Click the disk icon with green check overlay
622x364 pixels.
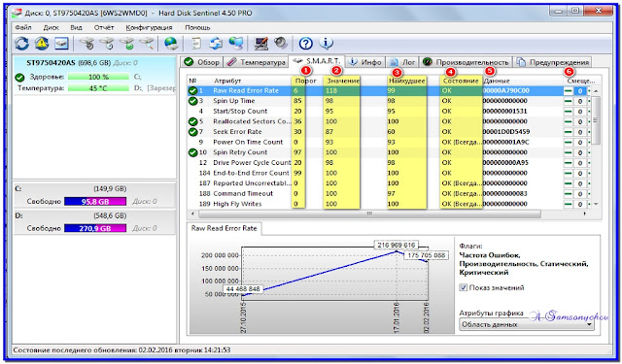127,43
